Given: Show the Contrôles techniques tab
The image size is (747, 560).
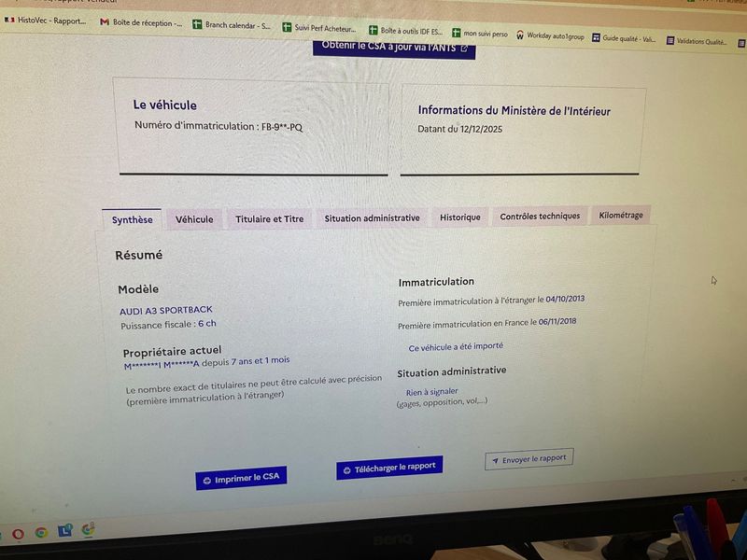Looking at the screenshot, I should click(540, 216).
